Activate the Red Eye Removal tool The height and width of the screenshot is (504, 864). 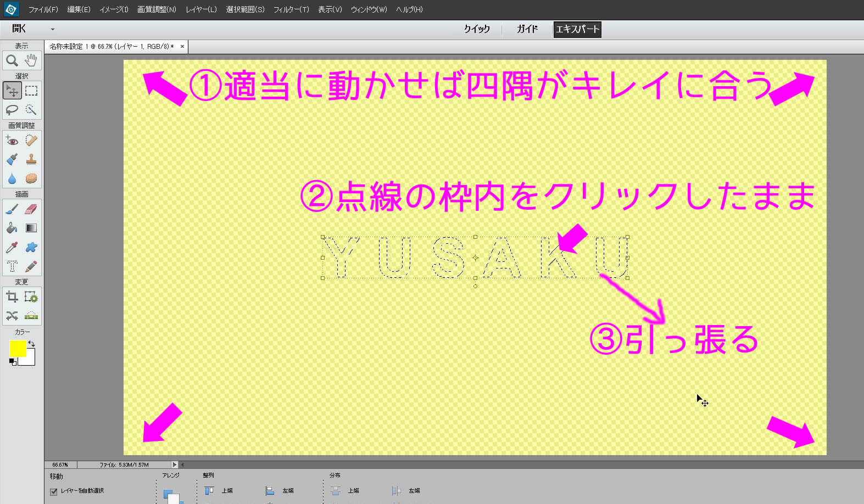tap(12, 141)
